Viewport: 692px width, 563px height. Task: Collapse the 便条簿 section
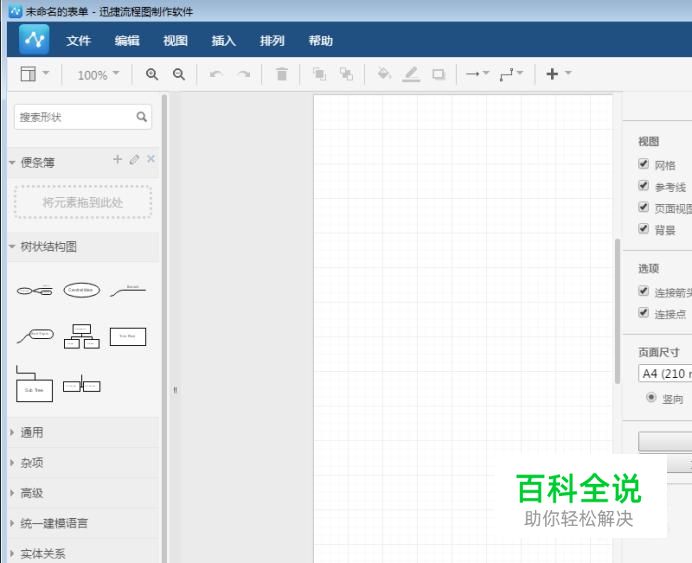coord(12,162)
